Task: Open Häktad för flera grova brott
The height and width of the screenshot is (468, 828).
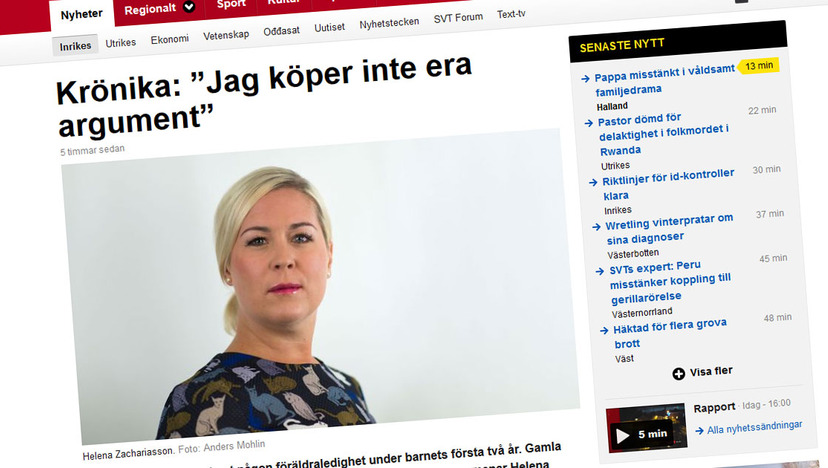Action: click(x=670, y=334)
